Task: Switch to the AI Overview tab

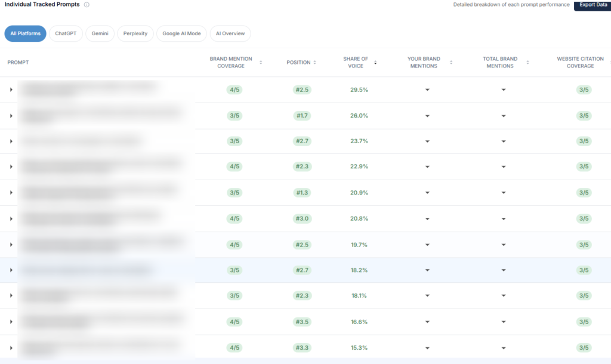Action: point(230,33)
